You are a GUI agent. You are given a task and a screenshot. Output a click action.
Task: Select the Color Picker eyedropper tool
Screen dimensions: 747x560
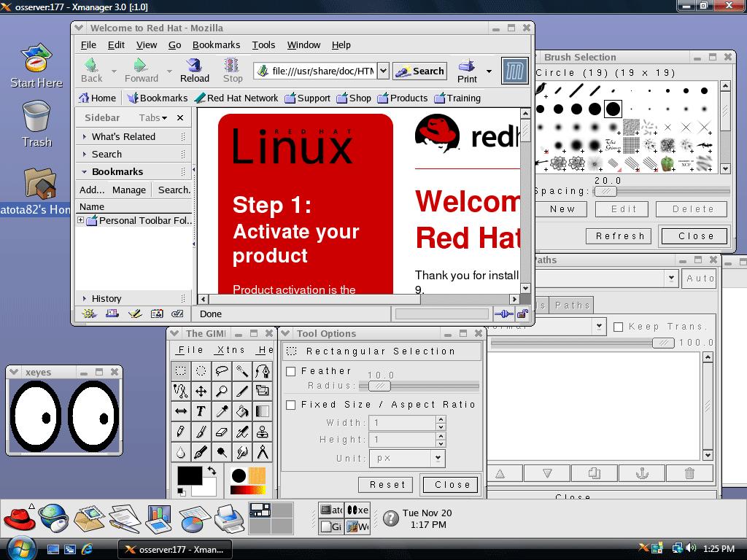click(222, 411)
